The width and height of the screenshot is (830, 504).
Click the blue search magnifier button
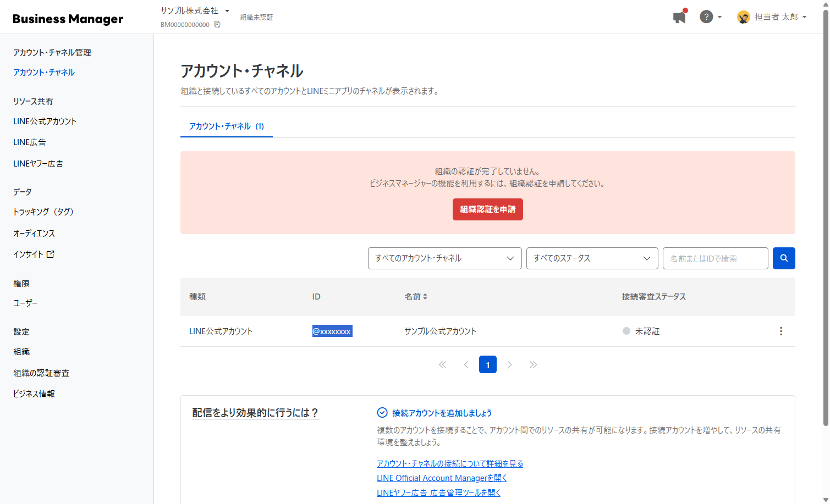[x=784, y=258]
